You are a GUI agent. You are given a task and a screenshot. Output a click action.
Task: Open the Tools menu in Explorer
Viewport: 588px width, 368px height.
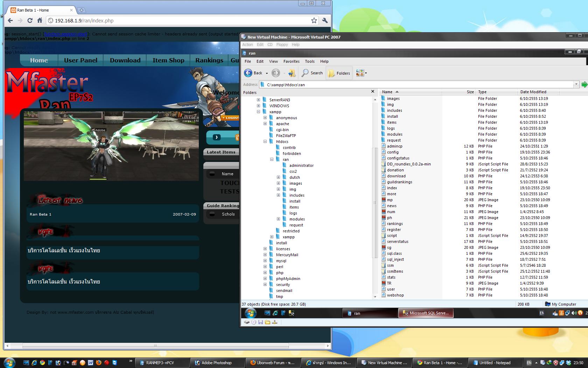click(x=310, y=61)
